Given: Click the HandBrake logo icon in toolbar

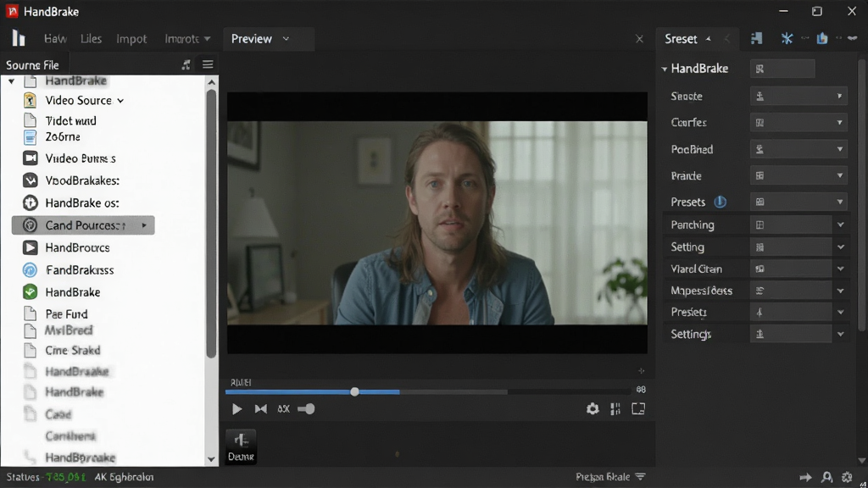Looking at the screenshot, I should click(19, 38).
